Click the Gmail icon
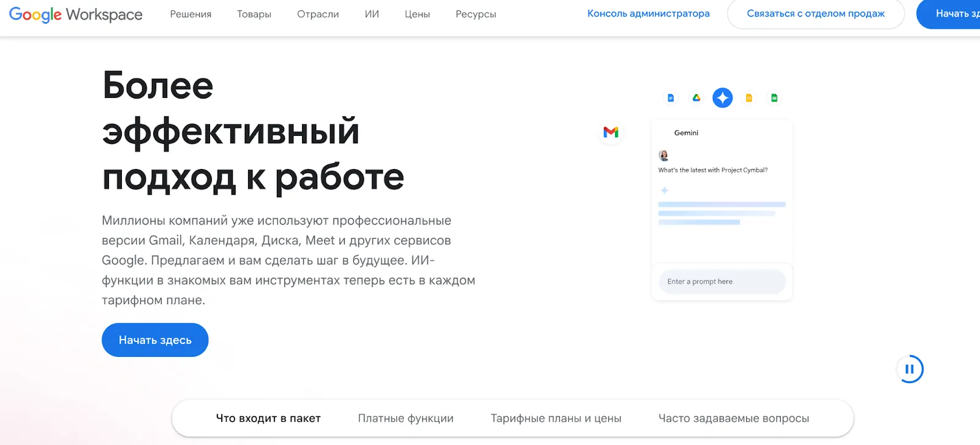This screenshot has height=445, width=980. (611, 132)
